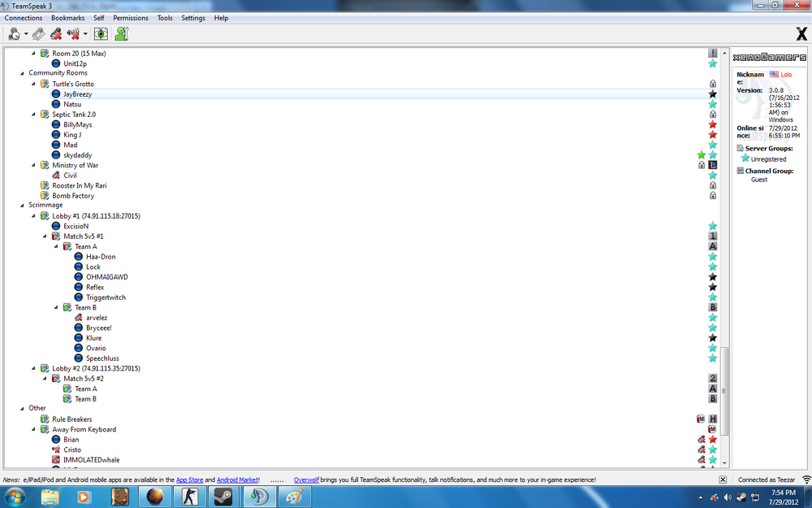Open the Self menu
The width and height of the screenshot is (812, 508).
coord(99,18)
